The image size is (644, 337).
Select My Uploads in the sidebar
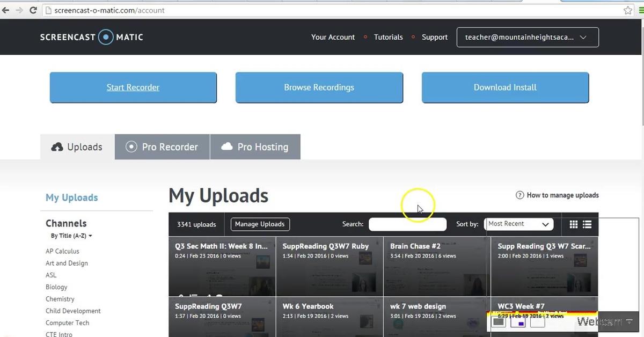[x=72, y=197]
